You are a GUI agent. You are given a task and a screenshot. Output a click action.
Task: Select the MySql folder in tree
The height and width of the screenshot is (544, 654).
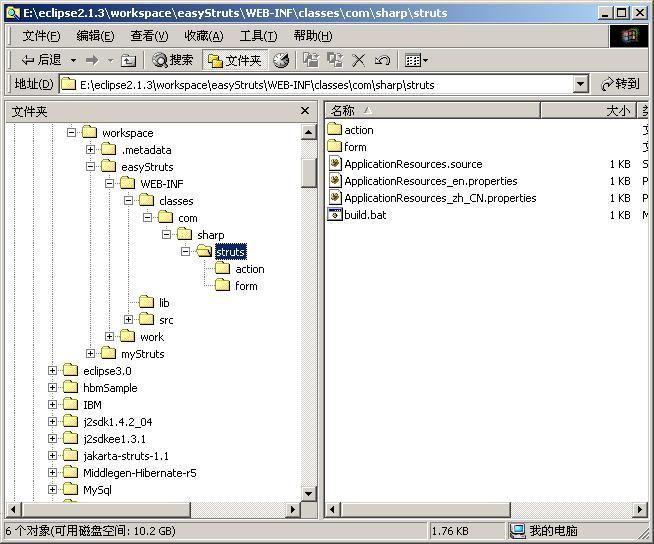97,490
